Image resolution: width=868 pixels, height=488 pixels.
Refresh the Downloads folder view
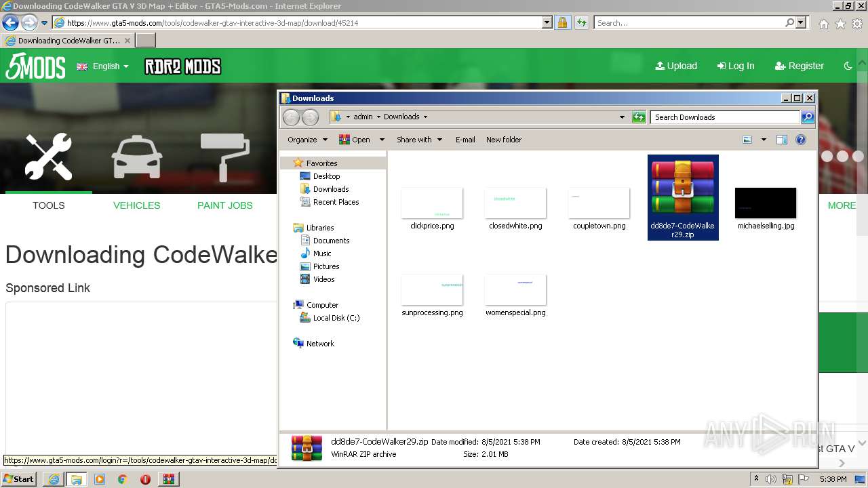tap(639, 117)
